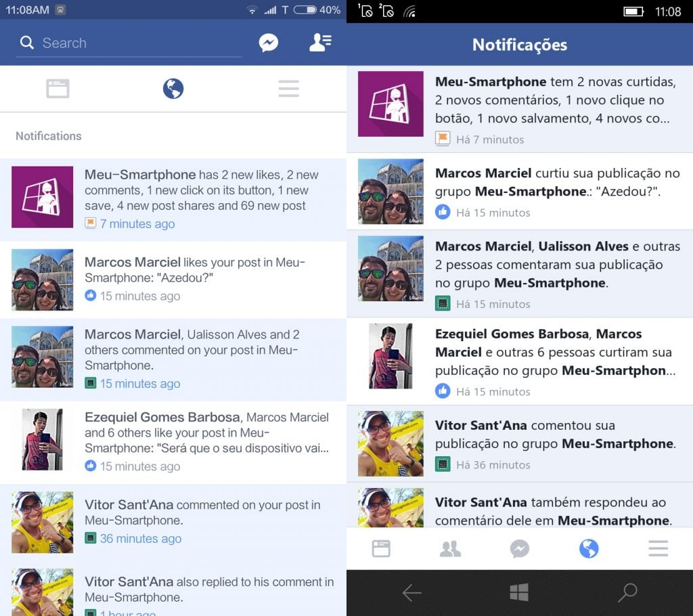Open "Vitor Sant'Ana commented on your post" notification

(x=173, y=523)
